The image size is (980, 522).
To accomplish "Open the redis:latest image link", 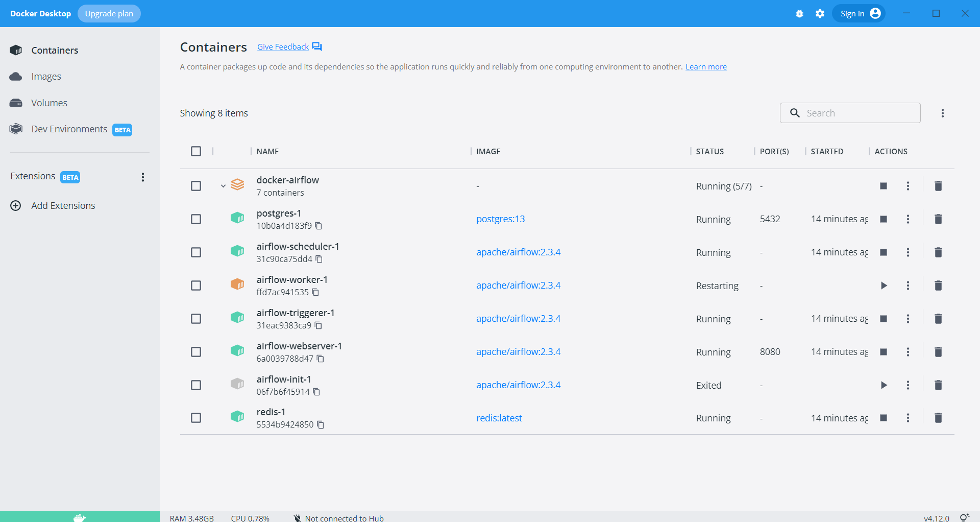I will click(499, 418).
